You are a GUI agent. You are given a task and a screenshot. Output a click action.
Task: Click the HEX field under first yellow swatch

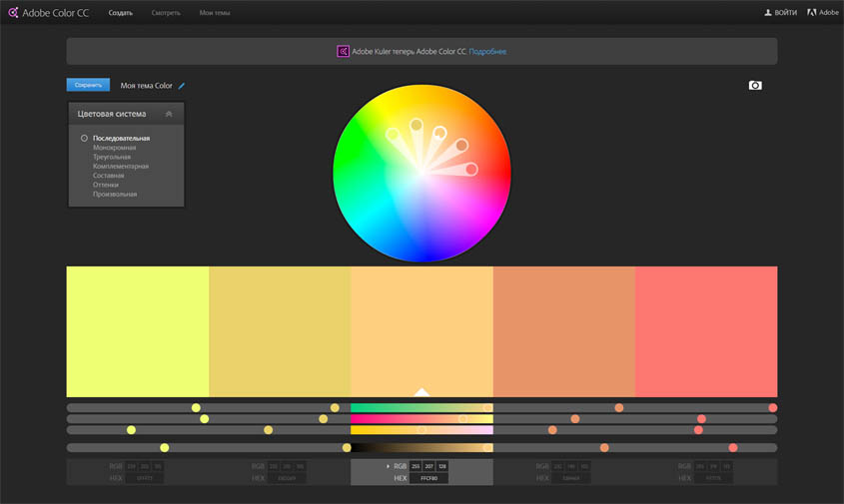(x=145, y=478)
